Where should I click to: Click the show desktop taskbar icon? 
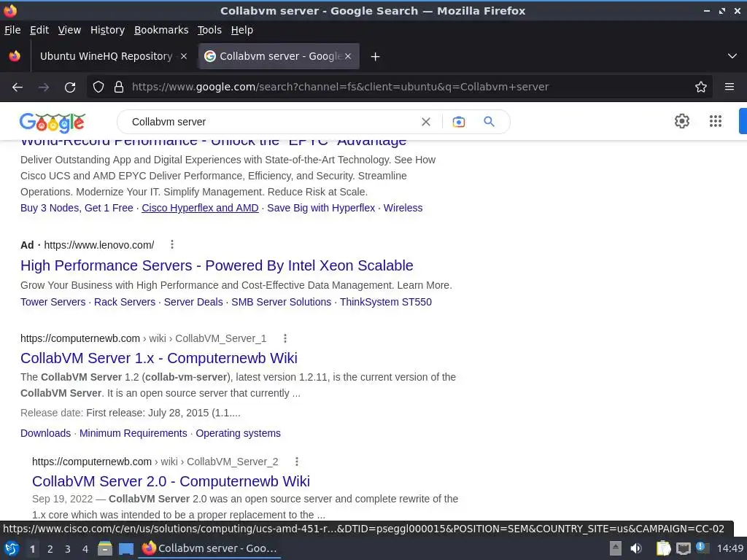[x=126, y=548]
